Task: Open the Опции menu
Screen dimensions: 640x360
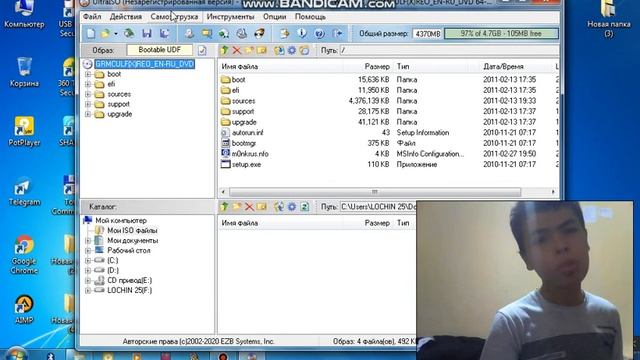Action: click(x=275, y=17)
